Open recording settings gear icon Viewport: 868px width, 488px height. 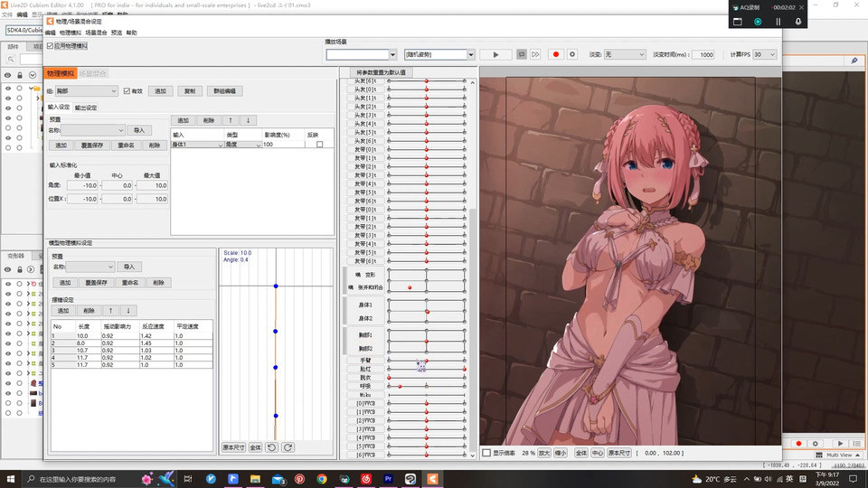[572, 54]
